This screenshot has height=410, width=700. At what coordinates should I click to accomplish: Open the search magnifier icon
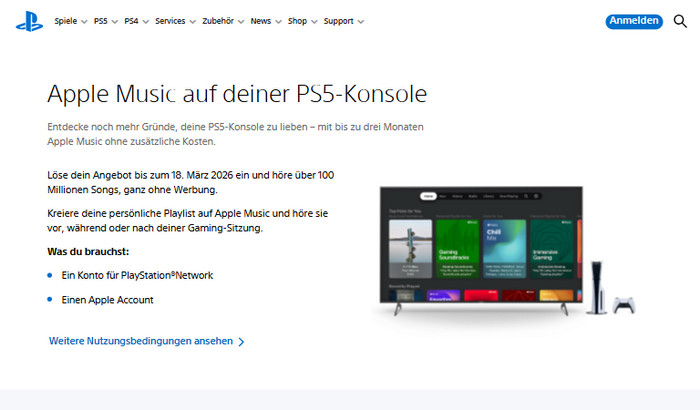(x=680, y=21)
